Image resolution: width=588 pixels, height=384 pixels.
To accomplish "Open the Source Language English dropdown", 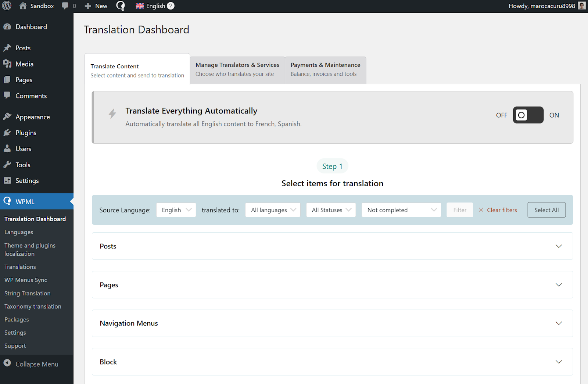I will coord(176,210).
